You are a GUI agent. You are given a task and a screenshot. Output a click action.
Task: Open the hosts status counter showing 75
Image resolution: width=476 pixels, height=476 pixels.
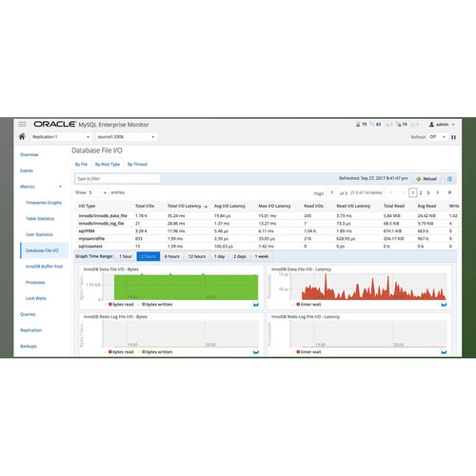(361, 125)
